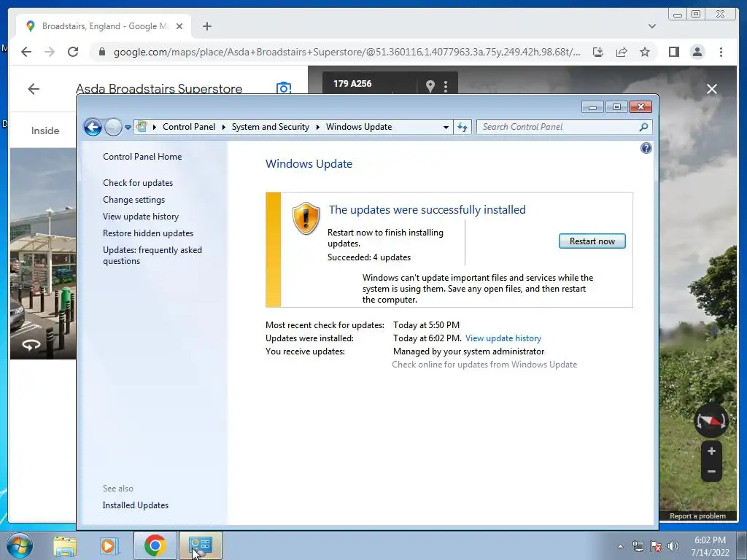Click Google Maps back arrow beside Asda title

[x=34, y=88]
